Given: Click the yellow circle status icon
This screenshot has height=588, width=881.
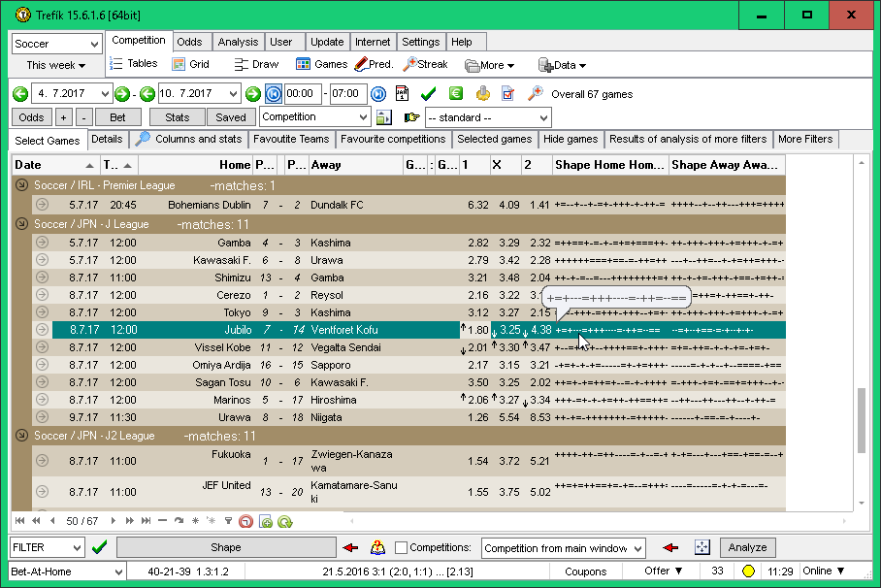Looking at the screenshot, I should [x=748, y=572].
